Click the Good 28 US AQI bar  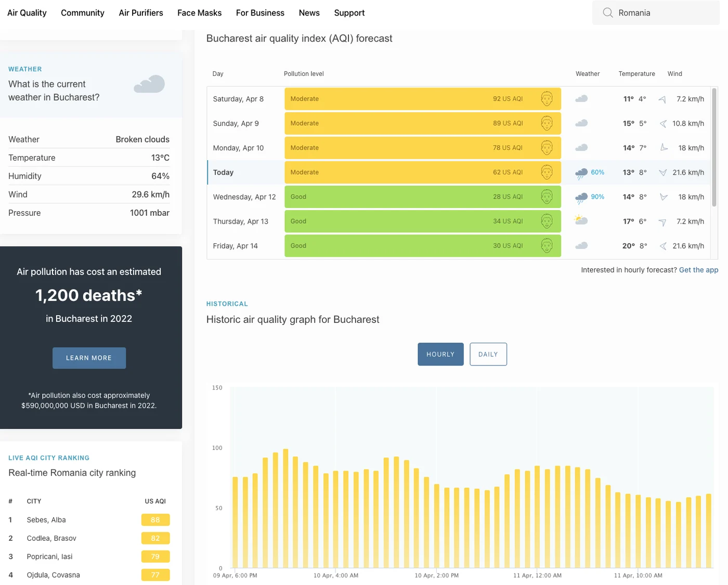click(x=423, y=197)
